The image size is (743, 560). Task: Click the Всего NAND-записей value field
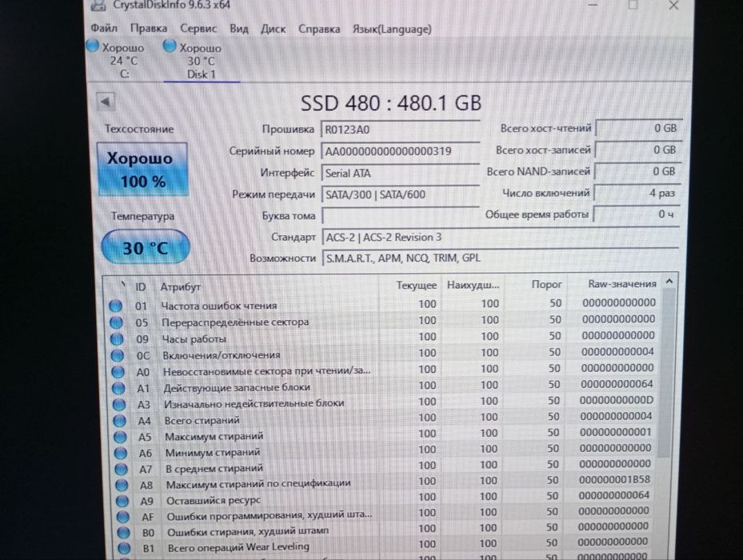click(637, 171)
